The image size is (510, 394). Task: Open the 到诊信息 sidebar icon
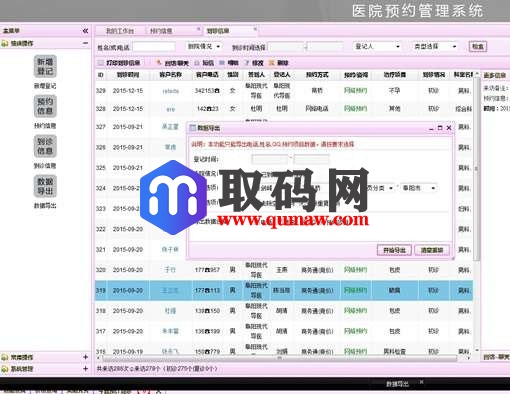(45, 146)
